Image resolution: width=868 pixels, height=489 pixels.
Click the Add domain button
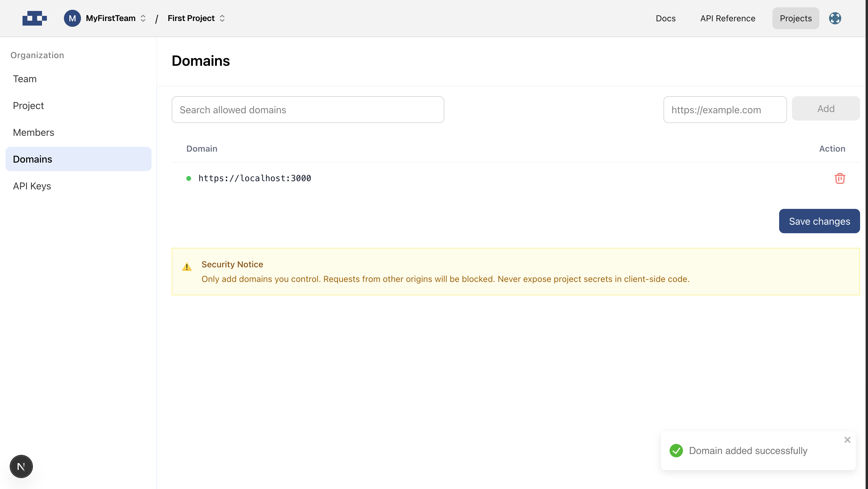[825, 108]
